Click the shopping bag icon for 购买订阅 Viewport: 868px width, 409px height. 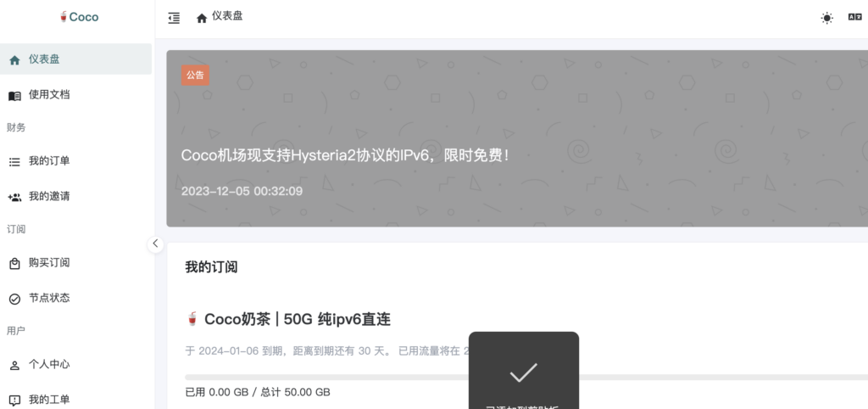15,264
